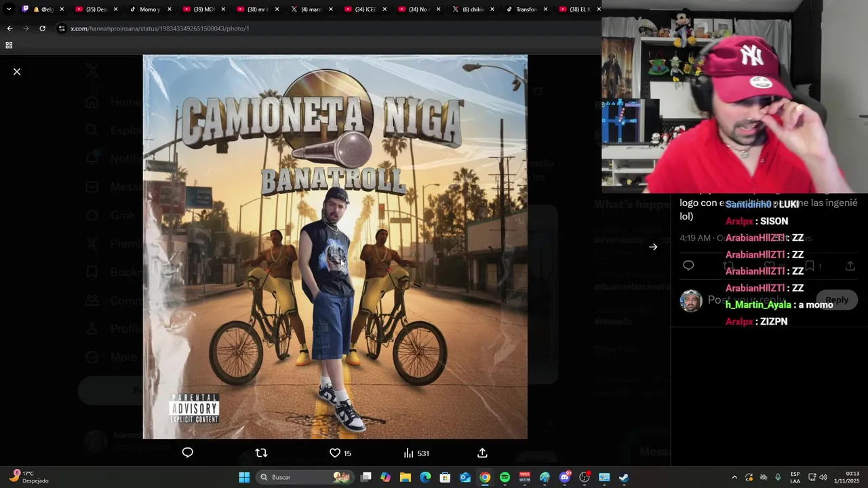Close the '(35) Des' YouTube tab
The height and width of the screenshot is (488, 868).
[x=115, y=9]
